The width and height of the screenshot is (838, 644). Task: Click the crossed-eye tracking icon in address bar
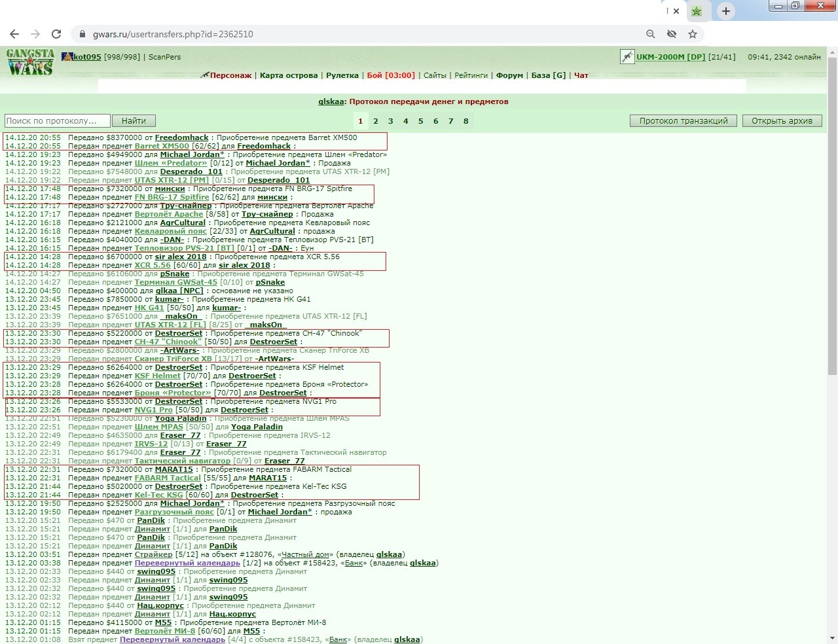coord(672,34)
